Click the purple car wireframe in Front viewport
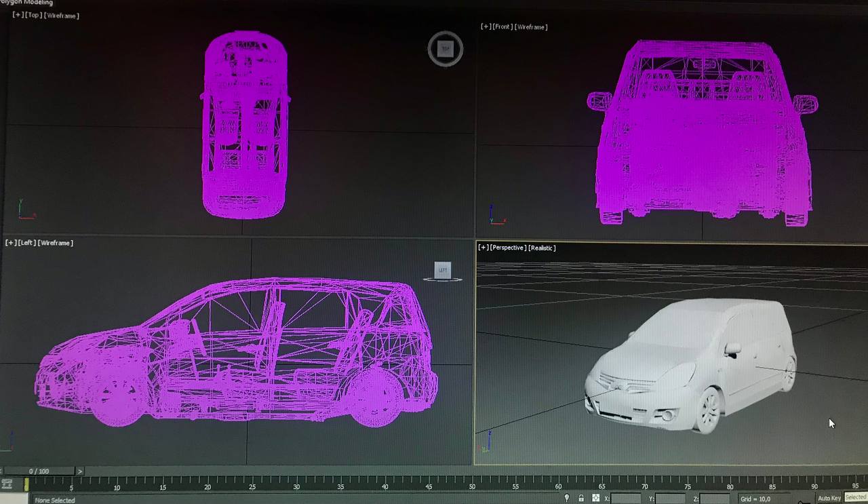This screenshot has height=504, width=868. click(x=703, y=132)
